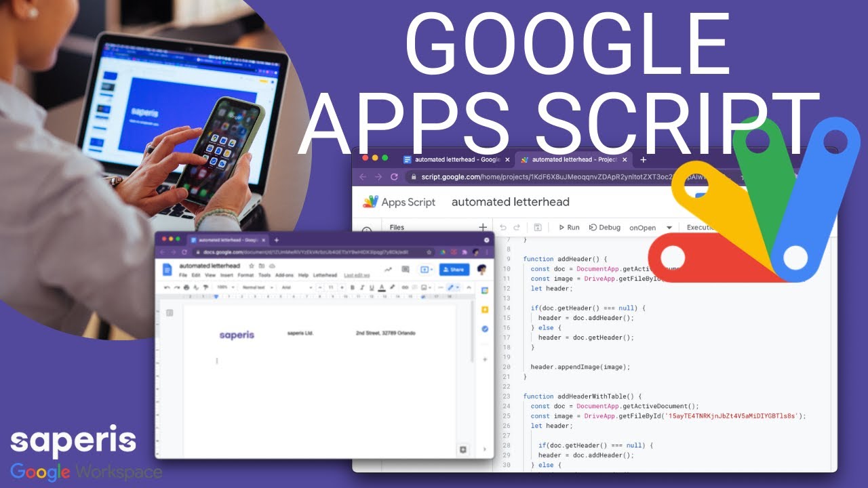Image resolution: width=868 pixels, height=488 pixels.
Task: Open Calendar in the Docs side panel
Action: pos(485,290)
